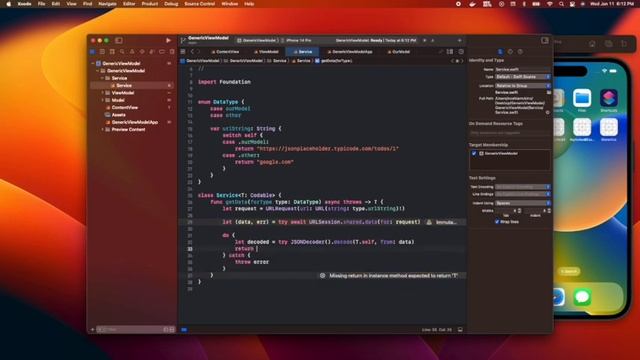Open the Issue navigator warning icon
The height and width of the screenshot is (360, 640).
click(x=132, y=52)
